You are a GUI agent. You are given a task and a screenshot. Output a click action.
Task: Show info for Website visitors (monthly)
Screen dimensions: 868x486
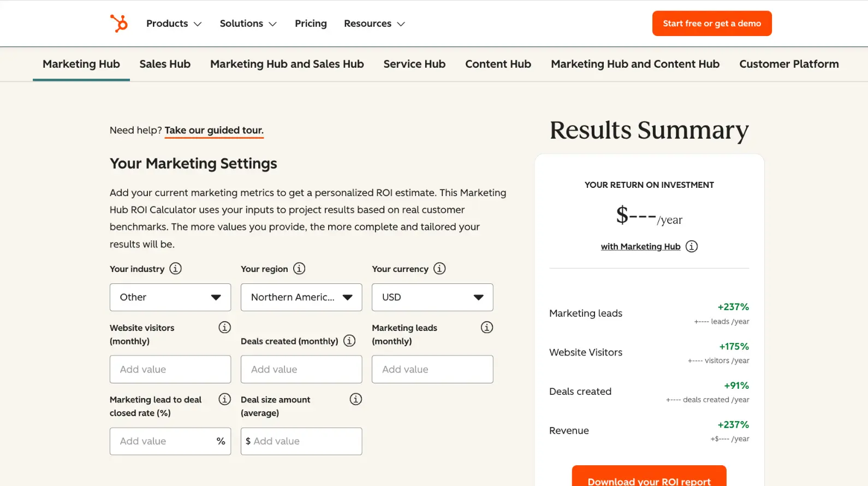click(225, 327)
